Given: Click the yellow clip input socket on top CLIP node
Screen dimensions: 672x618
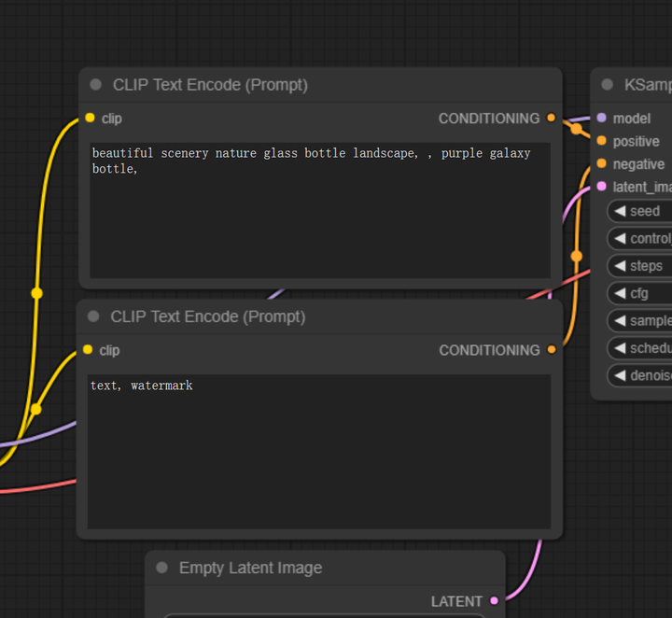Looking at the screenshot, I should [90, 118].
